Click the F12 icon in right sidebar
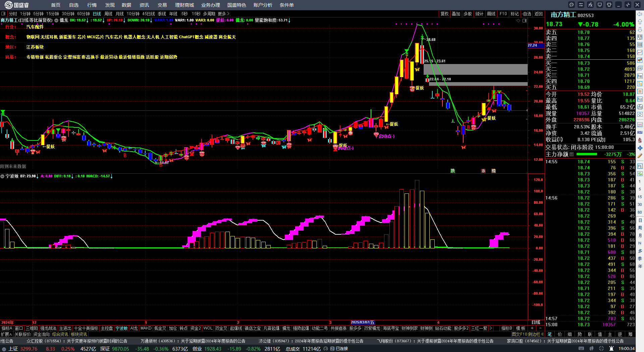Viewport: 644px width, 352px height. pyautogui.click(x=640, y=99)
